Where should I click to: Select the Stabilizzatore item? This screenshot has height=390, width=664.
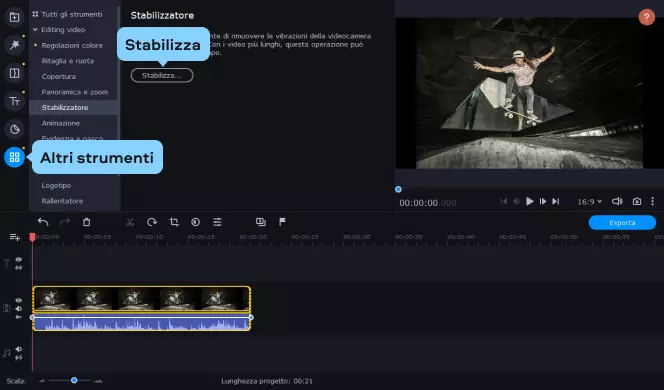point(73,108)
